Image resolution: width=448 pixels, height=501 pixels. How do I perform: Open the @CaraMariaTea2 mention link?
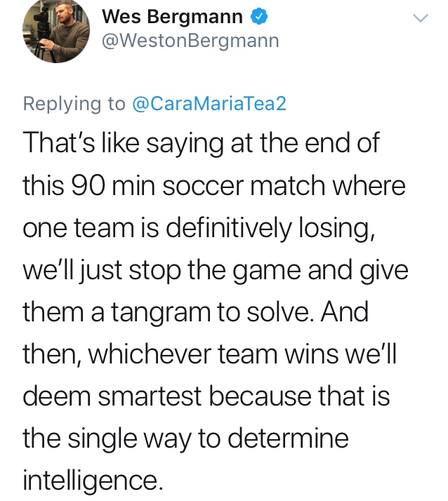coord(209,104)
